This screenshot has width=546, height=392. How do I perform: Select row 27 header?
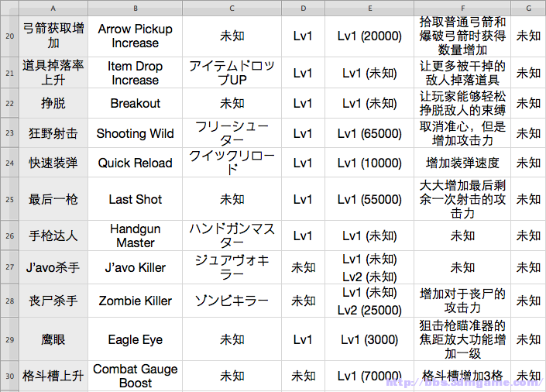(9, 267)
